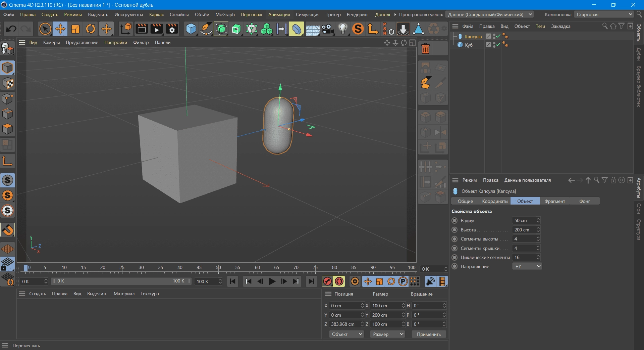Toggle Капсула enabled green checkmark

498,36
